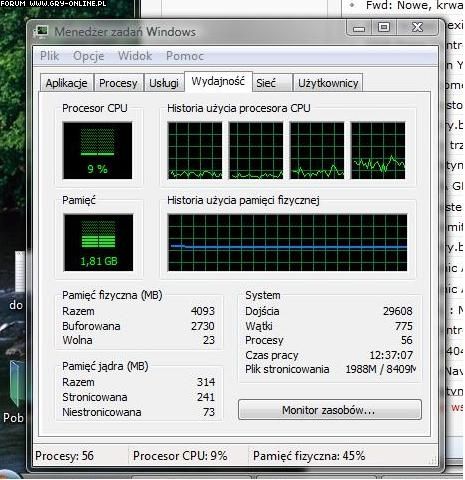Click the physical memory Razem value 4093
The width and height of the screenshot is (465, 480).
click(203, 311)
